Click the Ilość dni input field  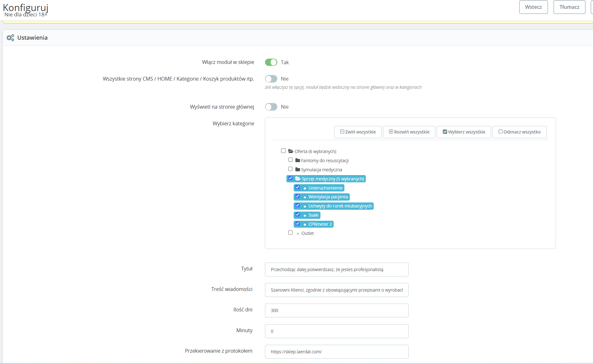pyautogui.click(x=337, y=310)
